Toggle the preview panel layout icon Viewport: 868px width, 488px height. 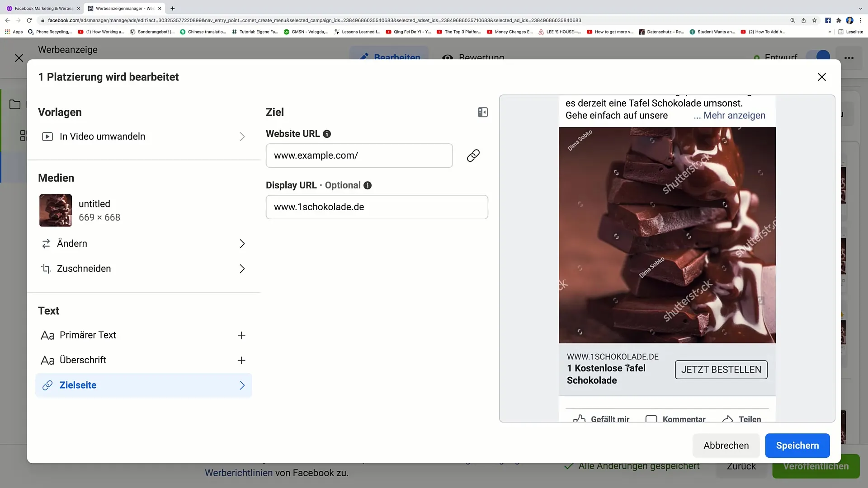click(x=482, y=112)
